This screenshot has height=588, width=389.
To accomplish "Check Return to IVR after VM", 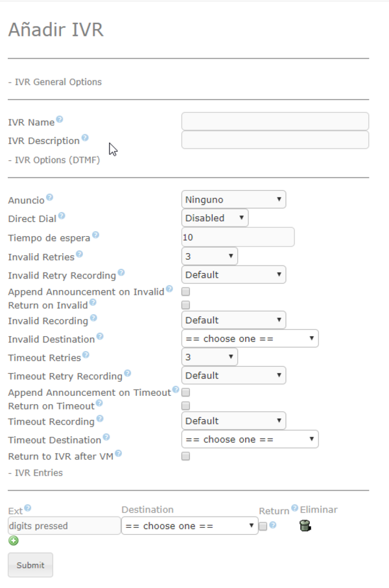I will pos(185,456).
